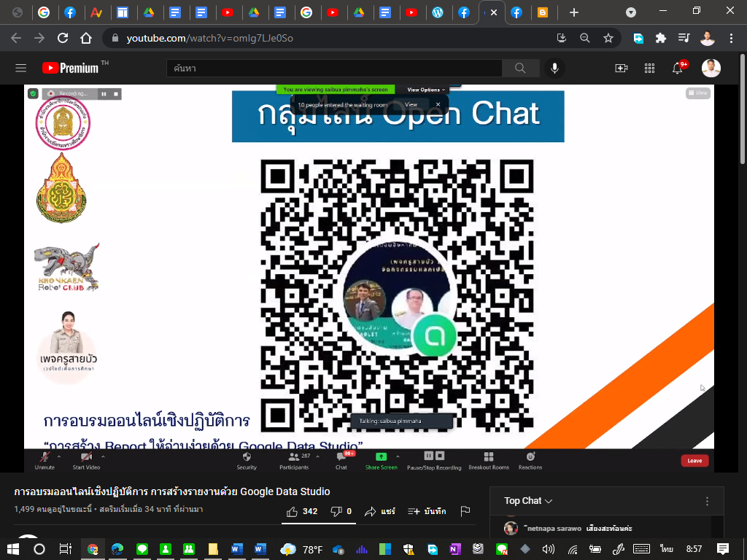The height and width of the screenshot is (560, 747).
Task: Click the viewer count text 1,499 คนดูอยู่ในขณะนี้
Action: click(x=53, y=509)
